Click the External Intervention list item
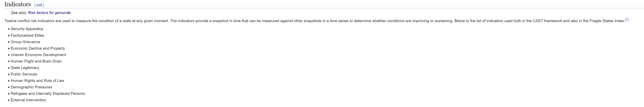The height and width of the screenshot is (107, 644). click(x=29, y=100)
